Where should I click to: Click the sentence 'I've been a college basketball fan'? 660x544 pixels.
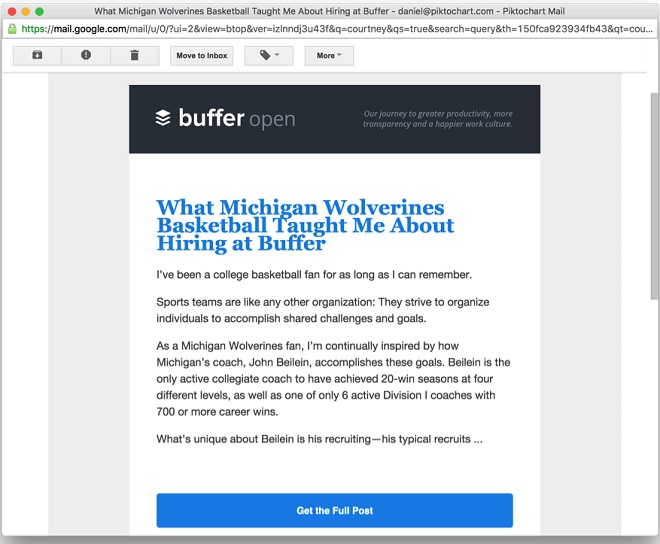pos(314,275)
